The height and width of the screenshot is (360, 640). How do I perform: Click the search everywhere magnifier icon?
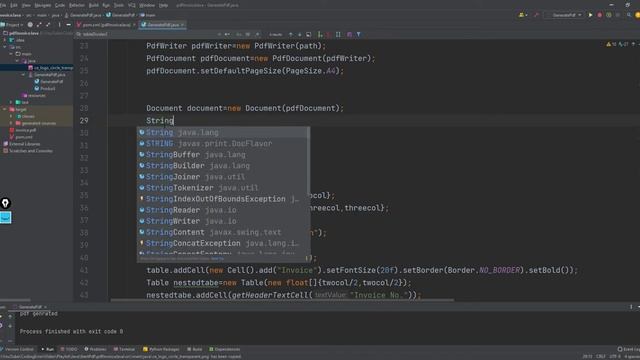[629, 15]
